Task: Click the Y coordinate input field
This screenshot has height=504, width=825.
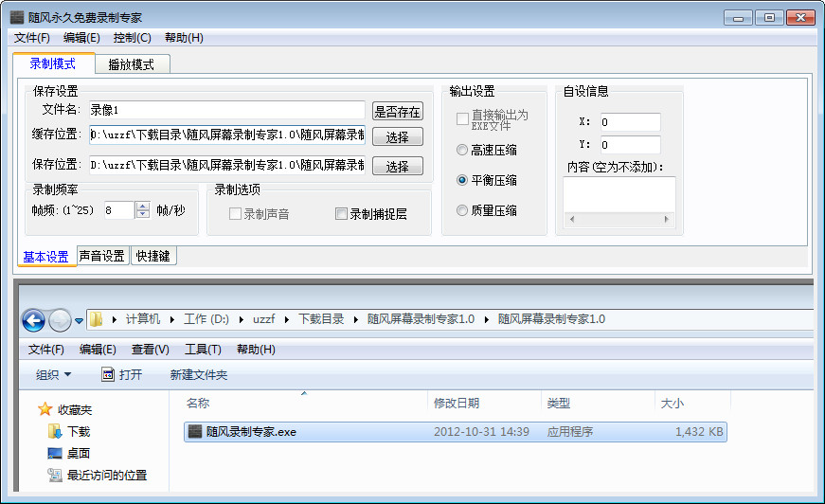Action: (x=630, y=145)
